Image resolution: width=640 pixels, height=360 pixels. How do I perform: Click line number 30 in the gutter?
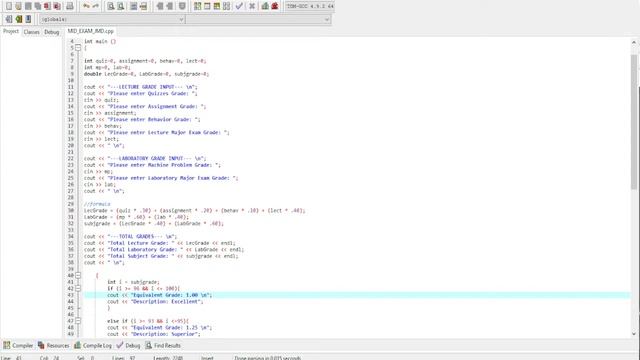(x=71, y=211)
